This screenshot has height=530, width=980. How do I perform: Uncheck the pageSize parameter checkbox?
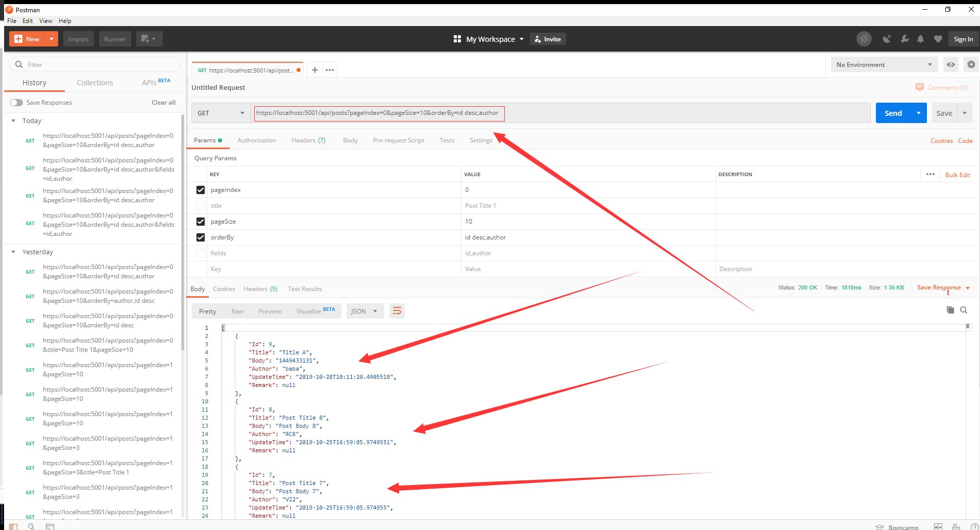(201, 222)
